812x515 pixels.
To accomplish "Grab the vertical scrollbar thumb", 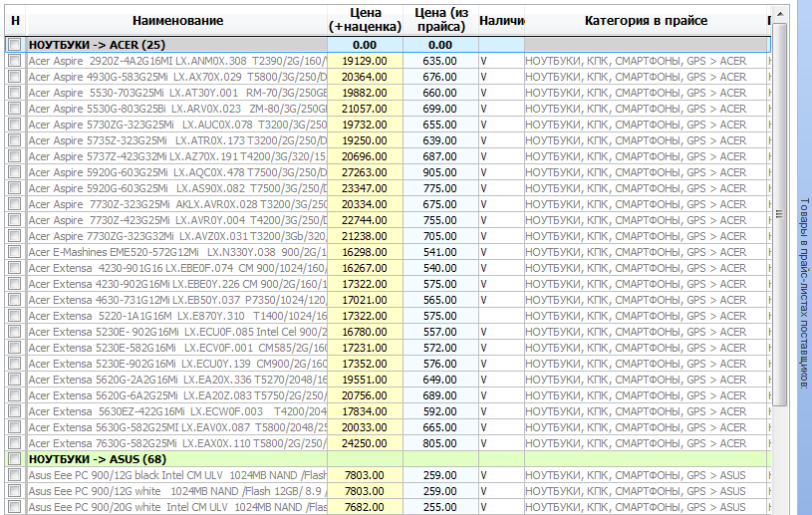I will (780, 214).
